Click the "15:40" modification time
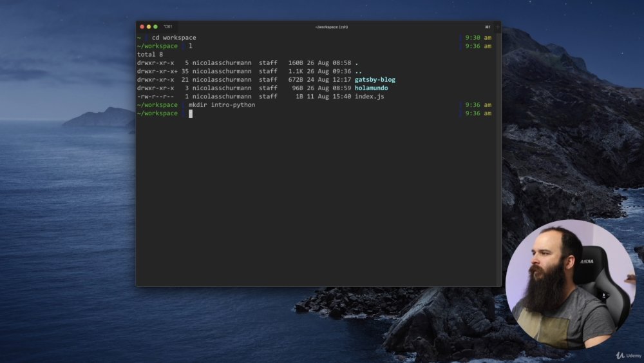 pyautogui.click(x=342, y=97)
